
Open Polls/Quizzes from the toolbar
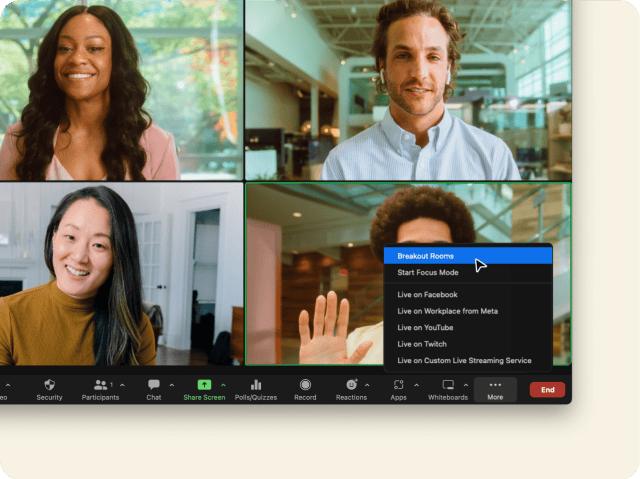[x=256, y=385]
